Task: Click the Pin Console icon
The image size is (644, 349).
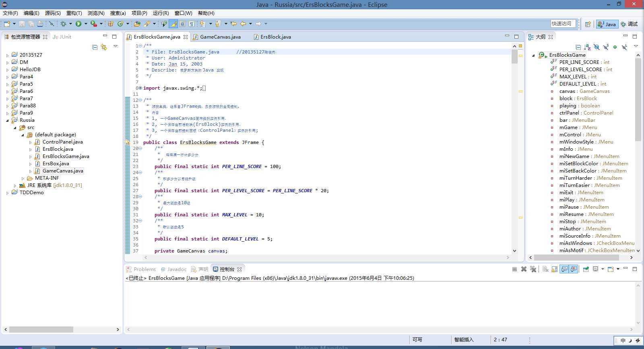Action: click(x=586, y=269)
